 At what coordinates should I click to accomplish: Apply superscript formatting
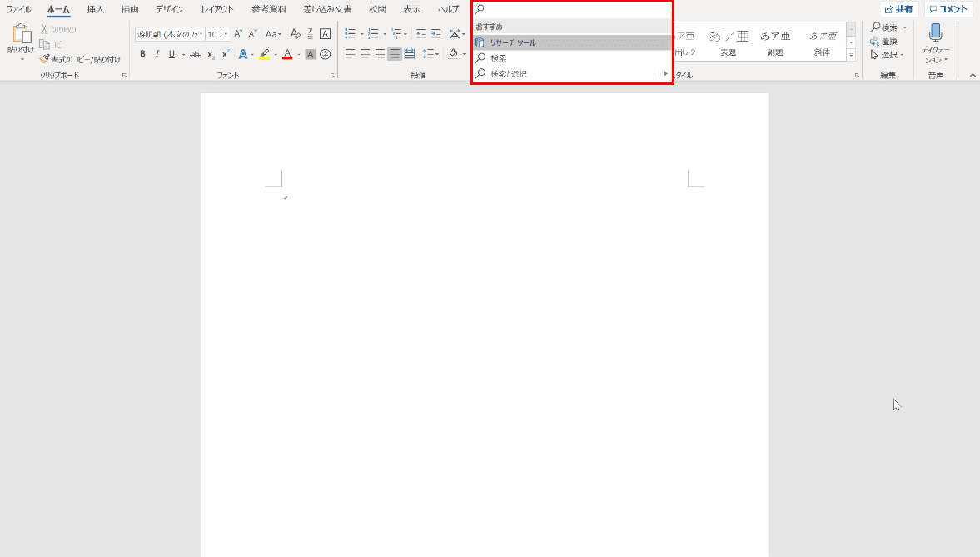(x=226, y=54)
